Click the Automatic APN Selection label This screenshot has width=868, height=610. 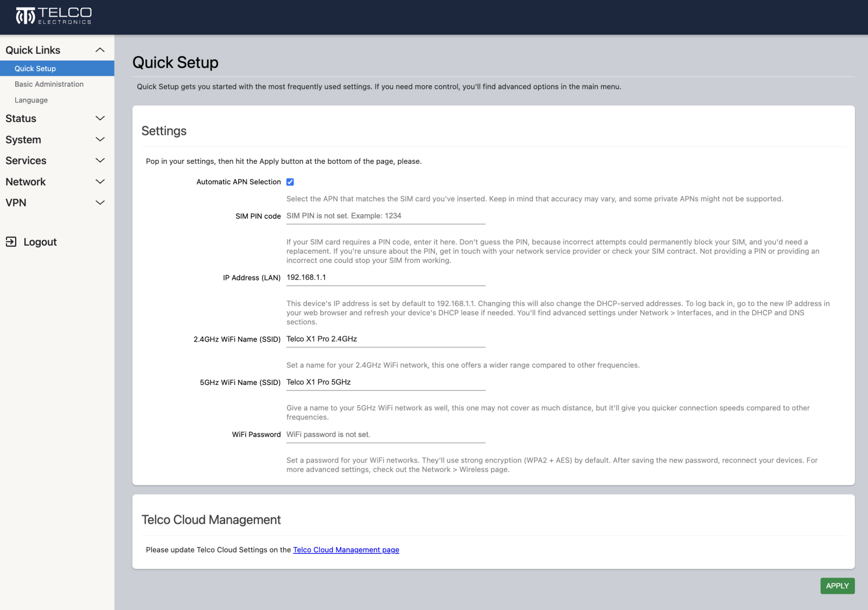239,182
